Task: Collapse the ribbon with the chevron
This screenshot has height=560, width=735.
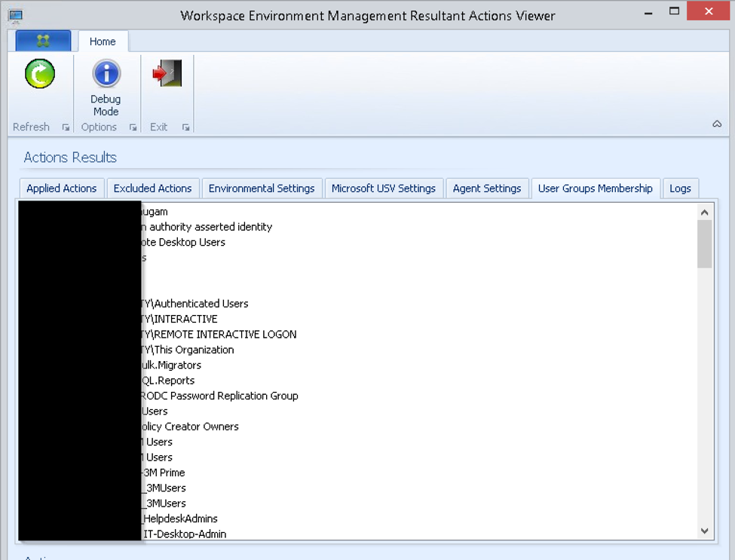Action: pyautogui.click(x=717, y=124)
